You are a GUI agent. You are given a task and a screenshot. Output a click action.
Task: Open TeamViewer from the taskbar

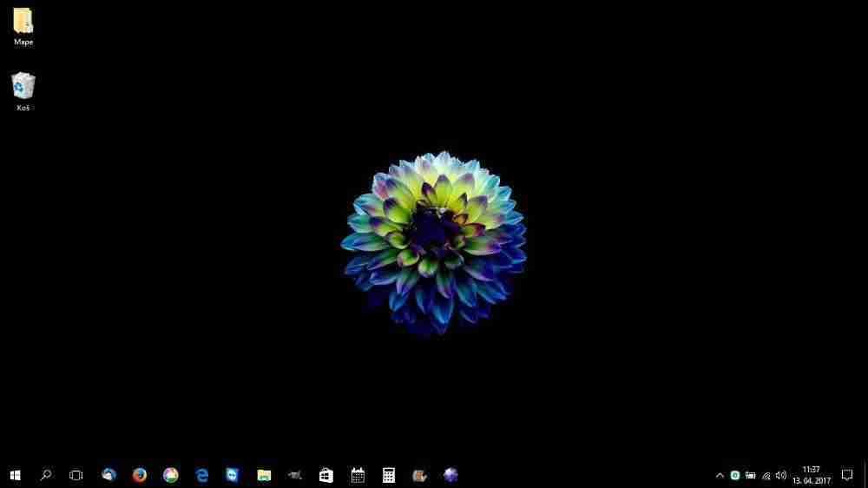233,475
